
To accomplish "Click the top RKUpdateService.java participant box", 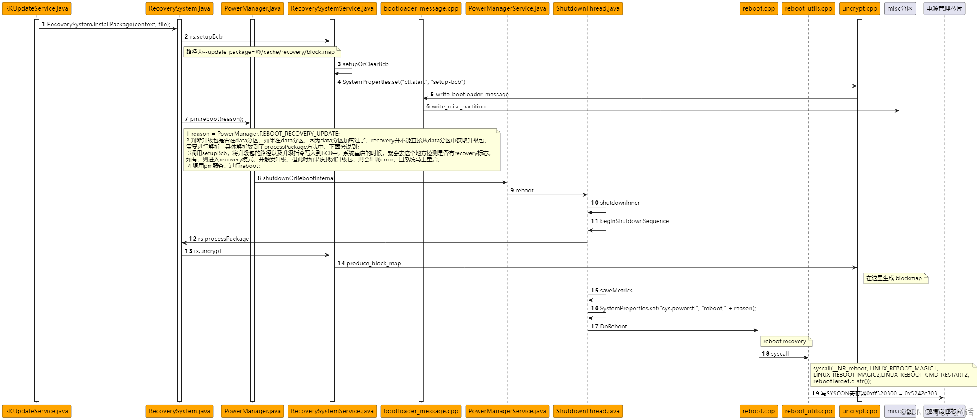I will [36, 8].
